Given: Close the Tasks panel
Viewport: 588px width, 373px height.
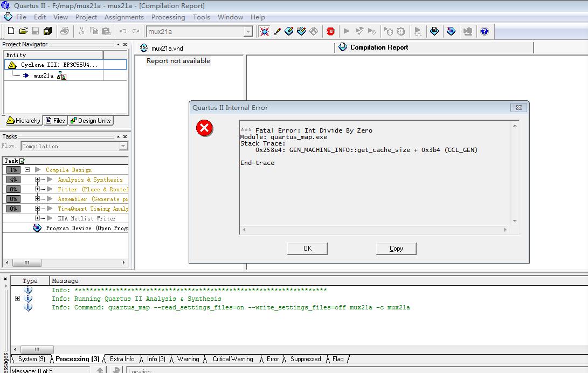Looking at the screenshot, I should [125, 136].
